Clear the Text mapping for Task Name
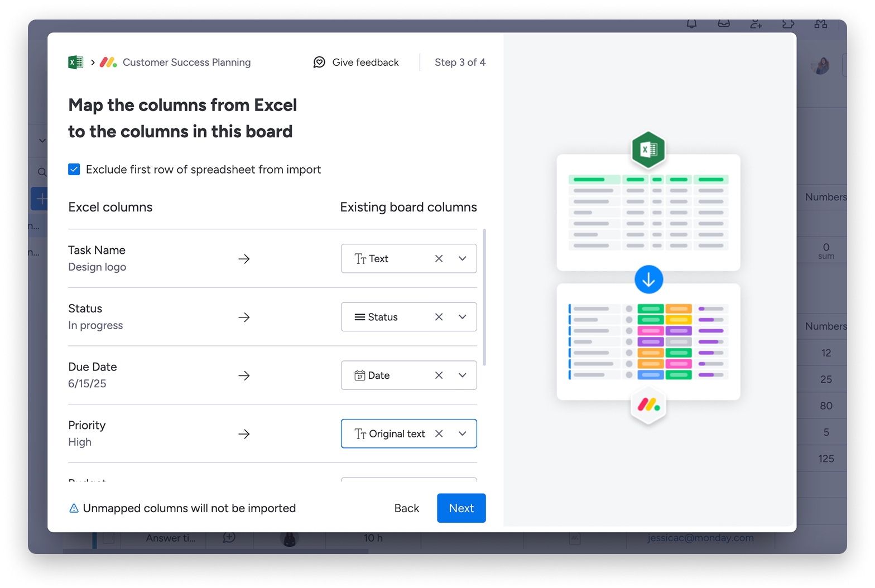This screenshot has height=588, width=875. (439, 258)
